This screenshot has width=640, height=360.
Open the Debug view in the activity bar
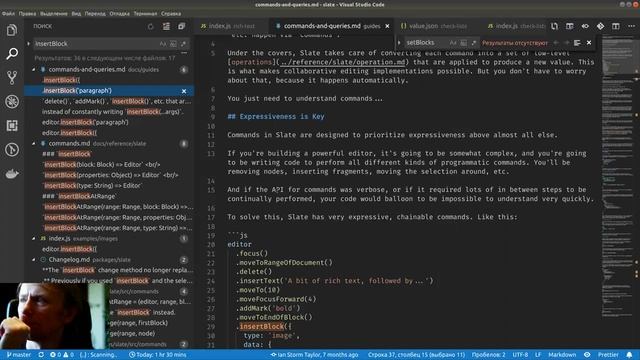pyautogui.click(x=12, y=102)
